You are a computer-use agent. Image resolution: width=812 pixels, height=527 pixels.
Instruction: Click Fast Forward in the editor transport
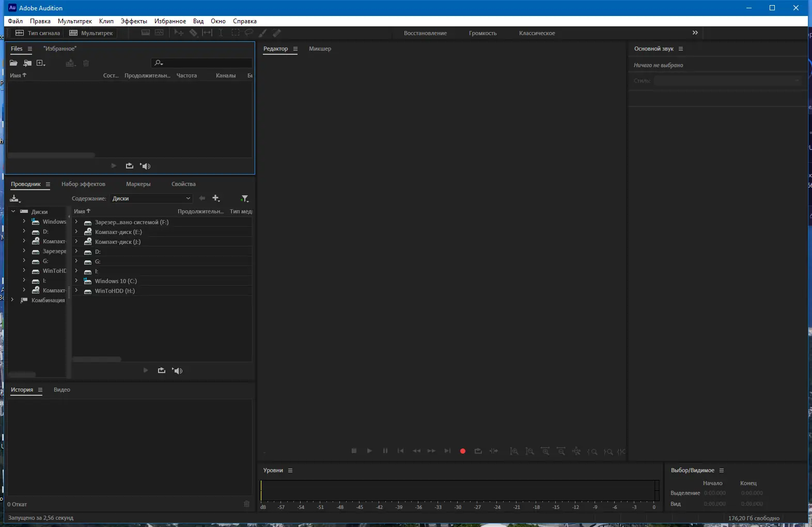[x=431, y=451]
